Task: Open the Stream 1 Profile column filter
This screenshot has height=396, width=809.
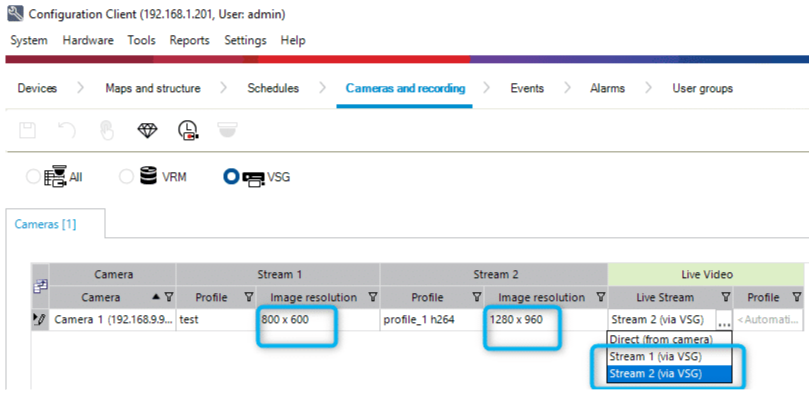Action: [249, 297]
